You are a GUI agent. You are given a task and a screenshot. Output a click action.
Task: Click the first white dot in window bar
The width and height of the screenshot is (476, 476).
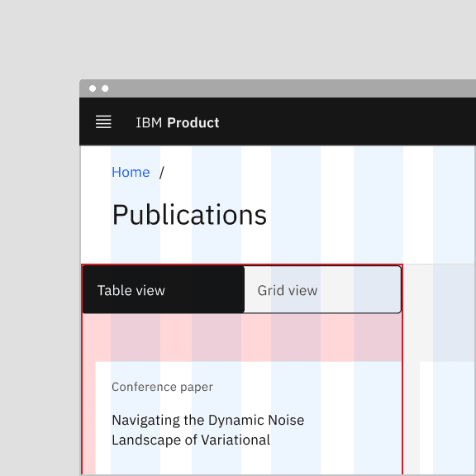point(93,88)
